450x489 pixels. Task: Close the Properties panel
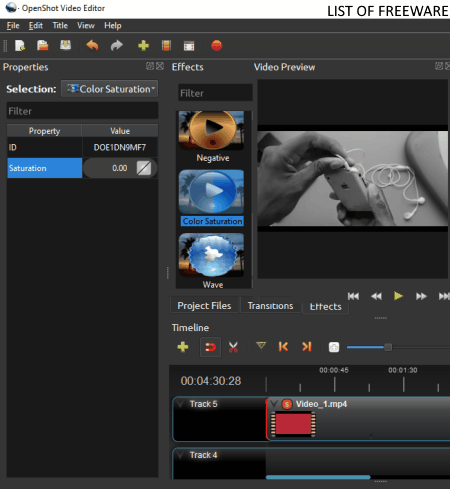click(160, 66)
